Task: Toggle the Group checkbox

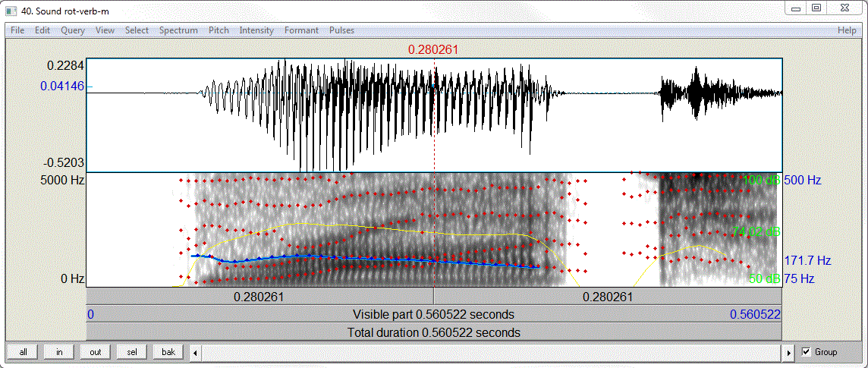Action: pyautogui.click(x=806, y=352)
